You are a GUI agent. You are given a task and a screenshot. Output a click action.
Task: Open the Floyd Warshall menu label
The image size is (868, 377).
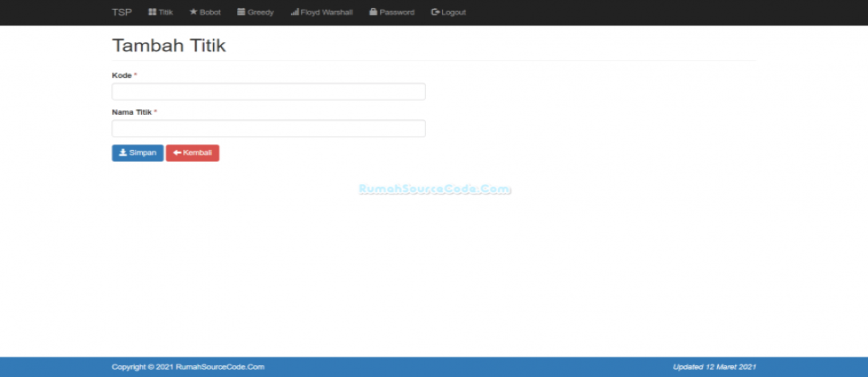coord(326,13)
